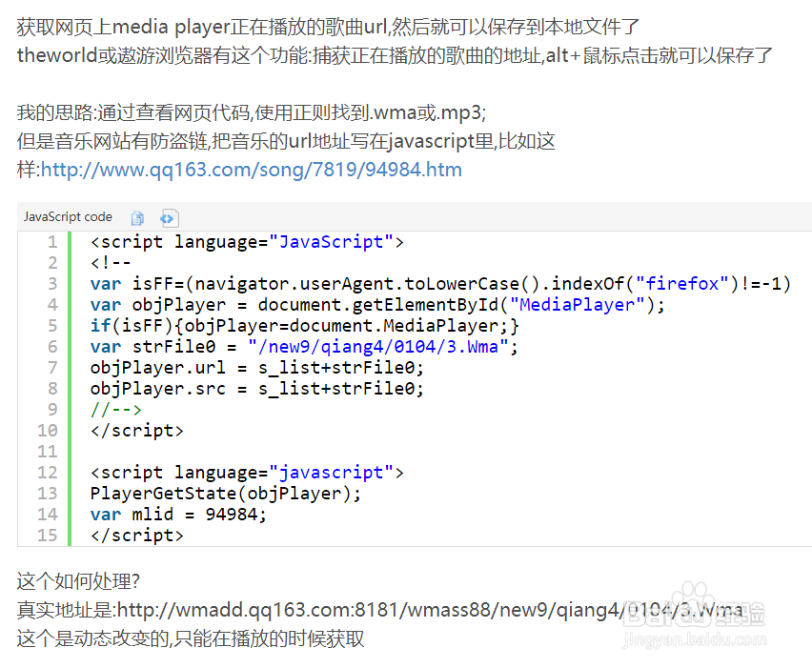Click the '//-->' comment line

(115, 410)
